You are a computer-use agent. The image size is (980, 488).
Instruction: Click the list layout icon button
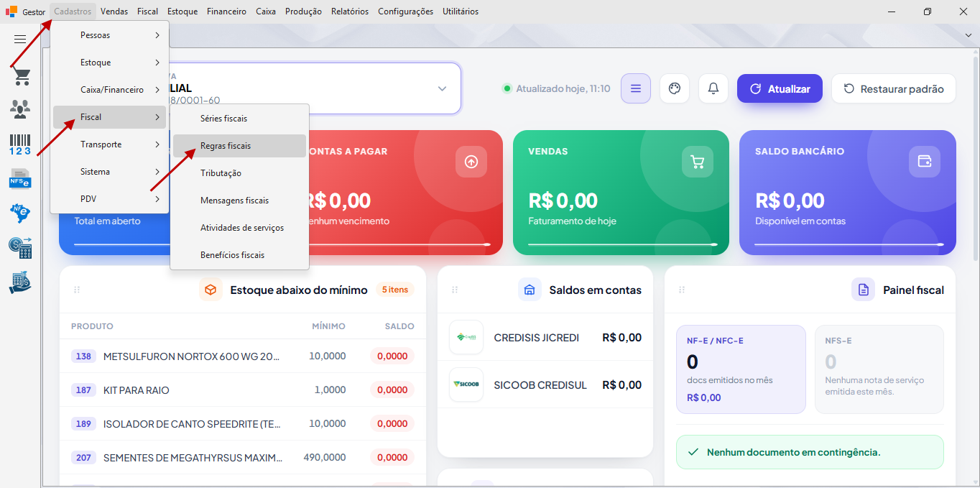coord(636,88)
